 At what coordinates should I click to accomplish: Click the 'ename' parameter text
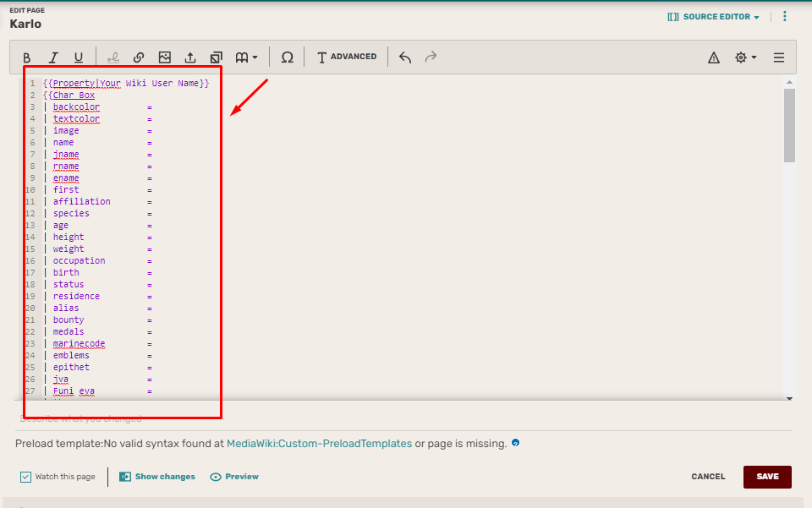(x=66, y=178)
